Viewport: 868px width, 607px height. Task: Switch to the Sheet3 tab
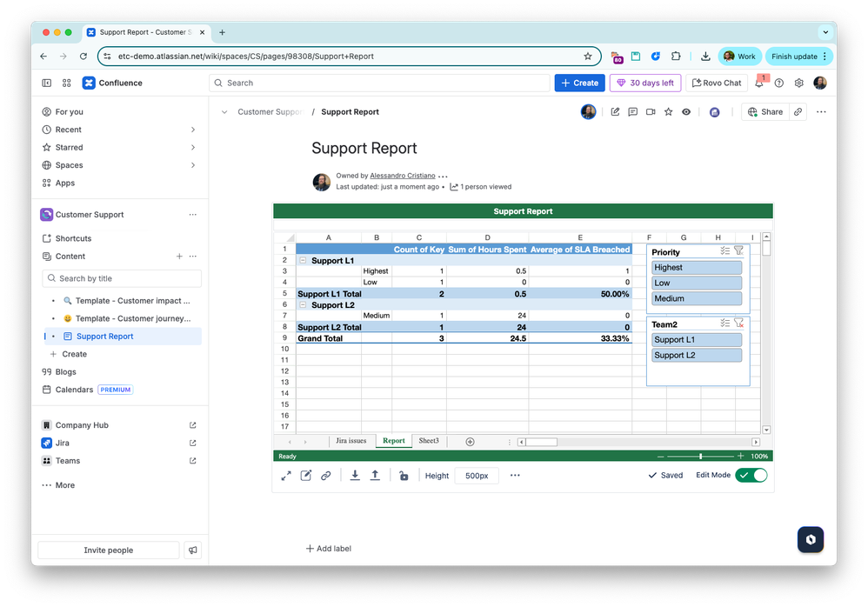tap(429, 441)
